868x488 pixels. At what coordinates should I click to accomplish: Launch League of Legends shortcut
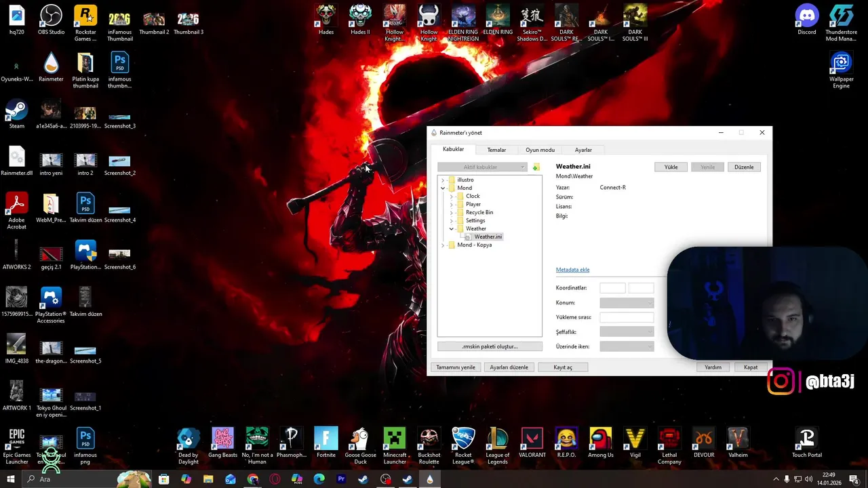point(497,446)
